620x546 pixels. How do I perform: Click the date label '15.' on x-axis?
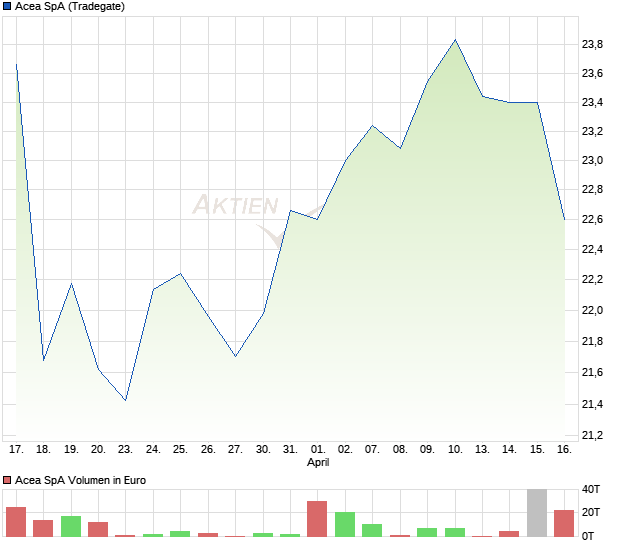pos(537,450)
